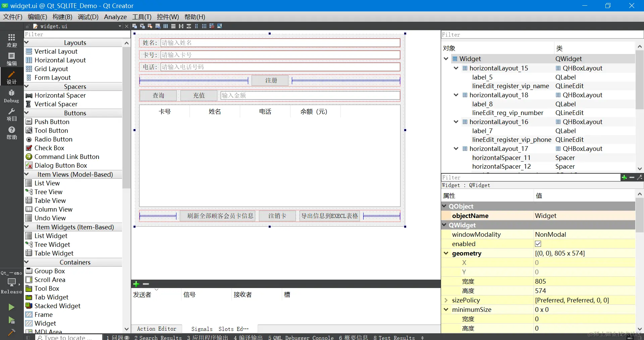Activate the Lay Out Horizontally icon

click(x=165, y=26)
